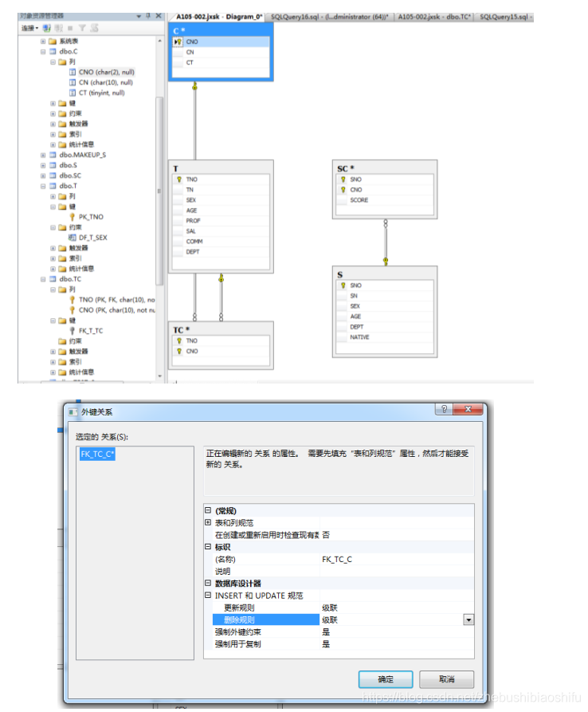Collapse the 标识 section in dialog
The width and height of the screenshot is (588, 712).
point(208,547)
